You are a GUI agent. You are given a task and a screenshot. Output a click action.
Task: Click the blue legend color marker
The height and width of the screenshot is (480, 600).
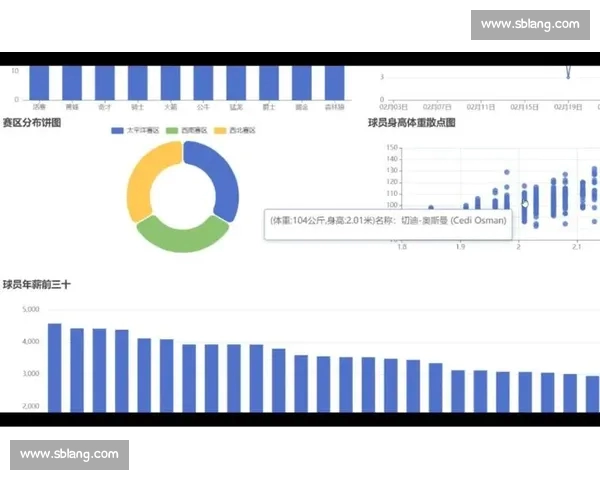pos(117,131)
